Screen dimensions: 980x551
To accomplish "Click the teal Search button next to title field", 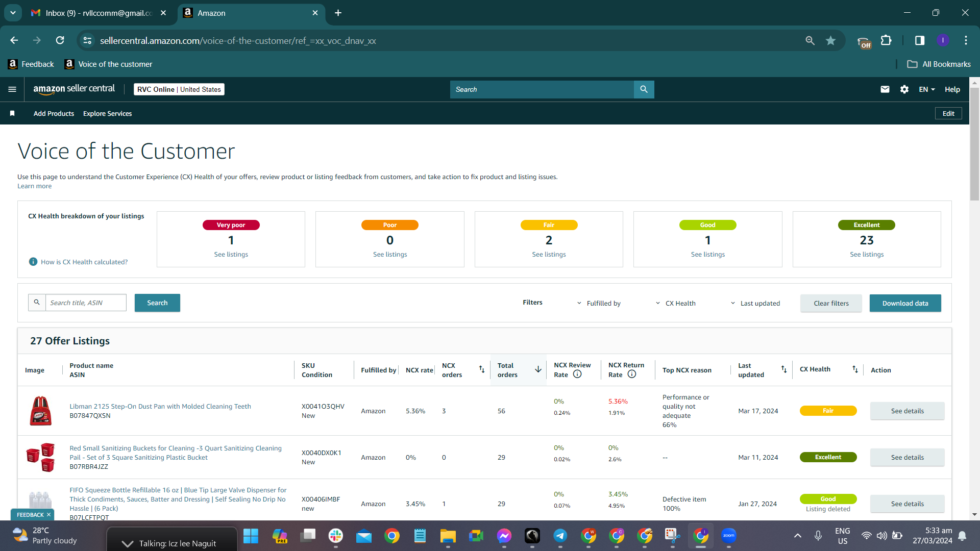I will coord(157,303).
